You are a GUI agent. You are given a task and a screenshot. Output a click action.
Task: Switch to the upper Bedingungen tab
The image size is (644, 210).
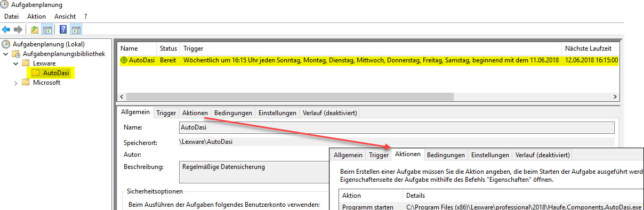click(233, 113)
